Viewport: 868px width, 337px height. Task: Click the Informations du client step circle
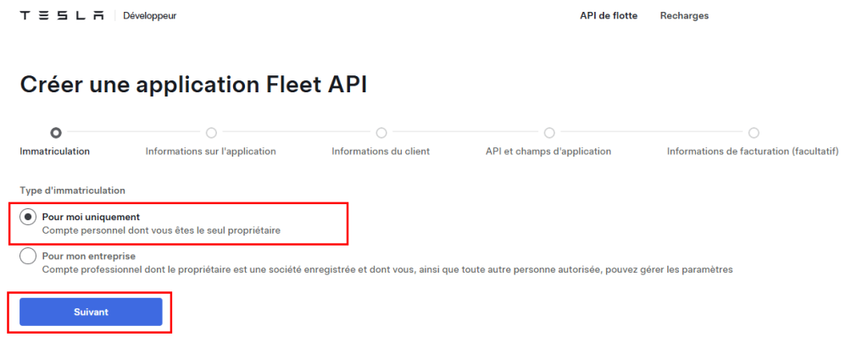(x=381, y=133)
